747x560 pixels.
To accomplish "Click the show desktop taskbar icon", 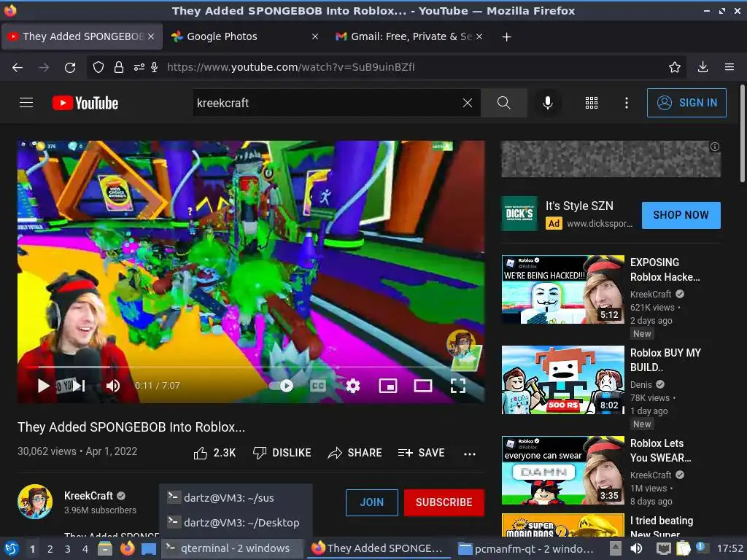I will 149,548.
